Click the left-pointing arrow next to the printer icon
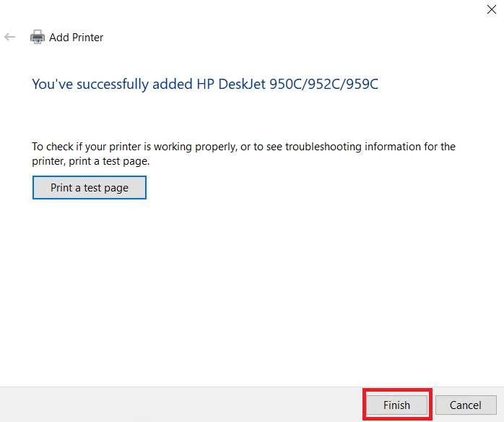 point(10,37)
